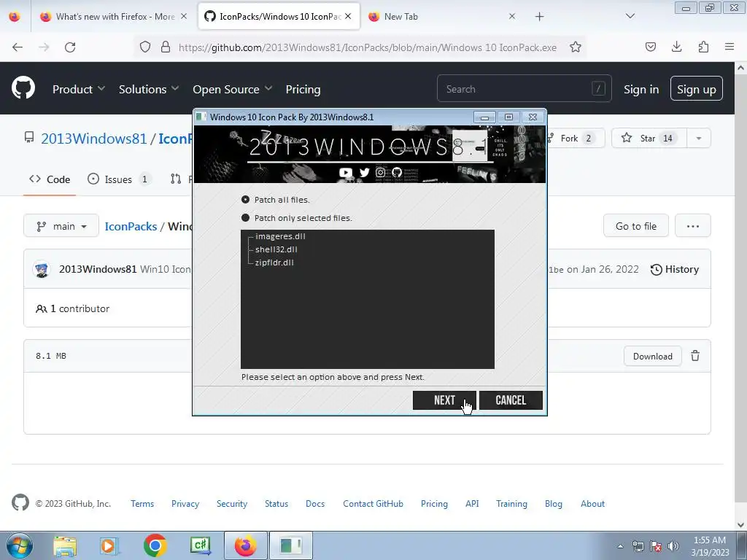
Task: Open the 2013Windows81 commit author avatar
Action: [42, 270]
